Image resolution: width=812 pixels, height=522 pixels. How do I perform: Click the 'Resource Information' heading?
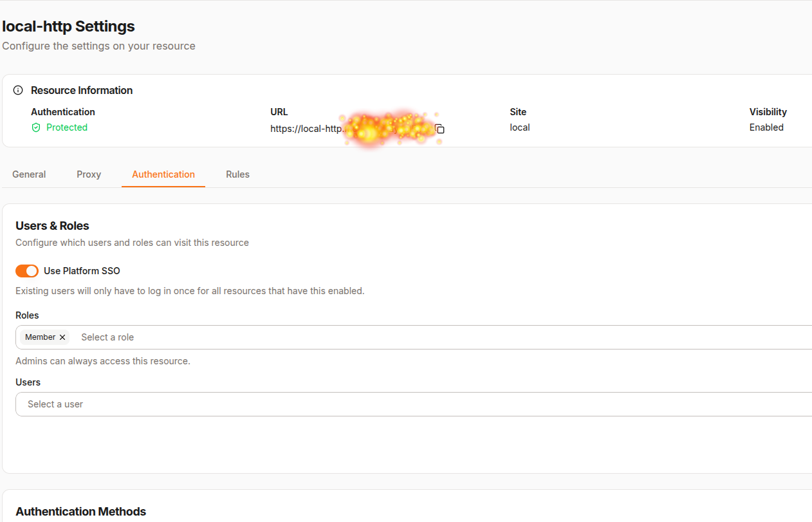pos(82,90)
